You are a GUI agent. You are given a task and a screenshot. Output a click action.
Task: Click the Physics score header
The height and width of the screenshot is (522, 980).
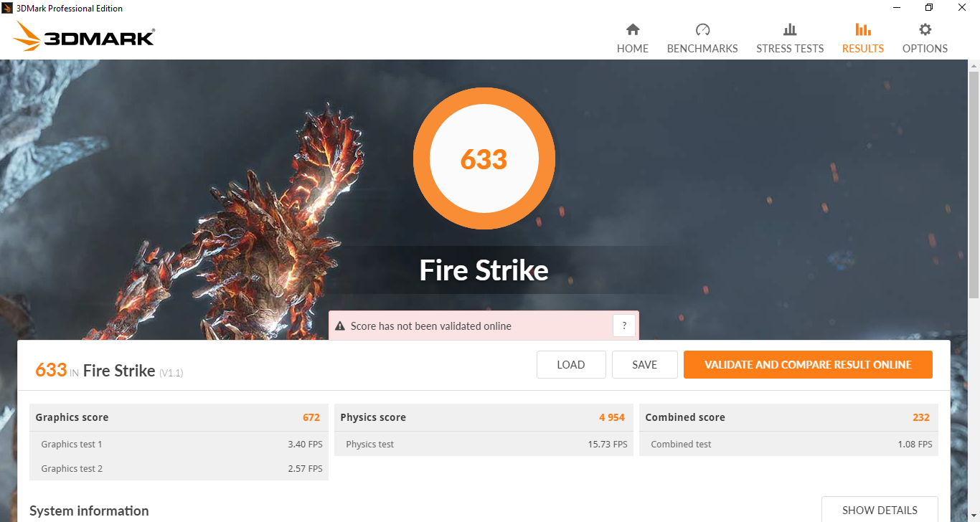[x=373, y=417]
